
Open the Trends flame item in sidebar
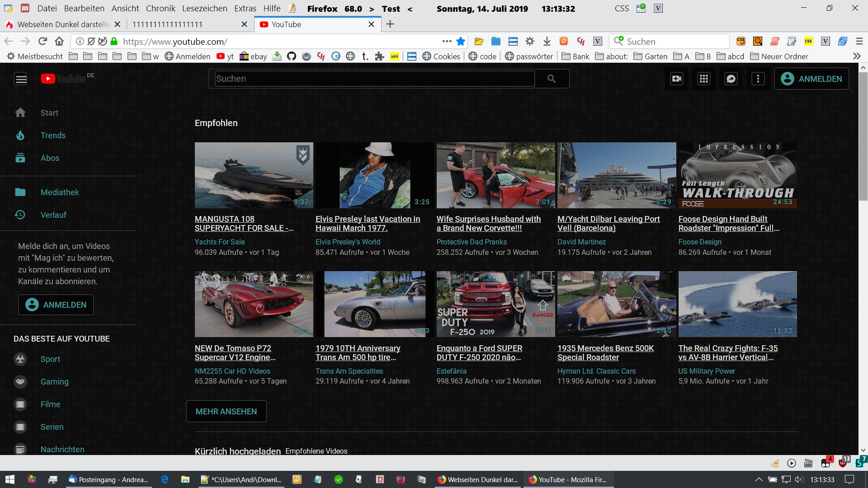click(53, 136)
